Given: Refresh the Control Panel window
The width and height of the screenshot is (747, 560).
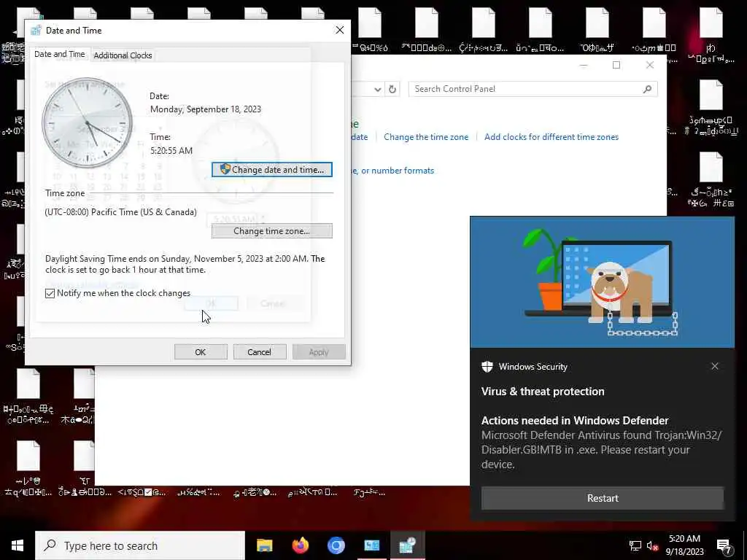Looking at the screenshot, I should coord(392,89).
